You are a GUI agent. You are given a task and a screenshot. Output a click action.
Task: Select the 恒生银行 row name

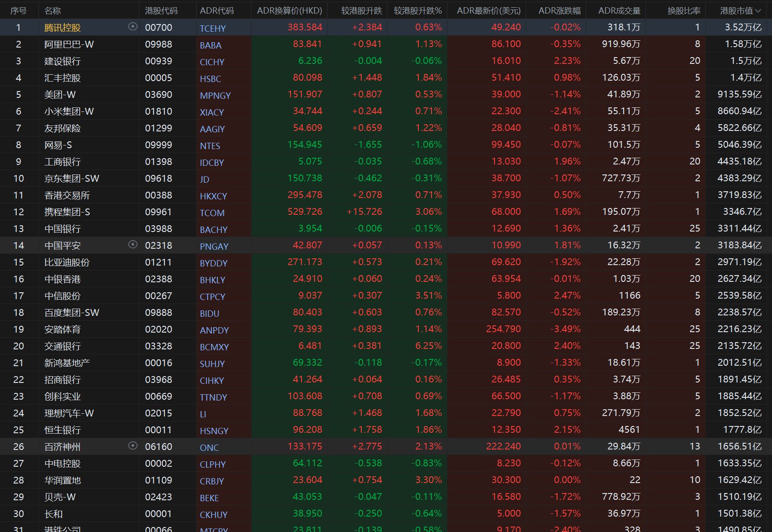tap(63, 430)
